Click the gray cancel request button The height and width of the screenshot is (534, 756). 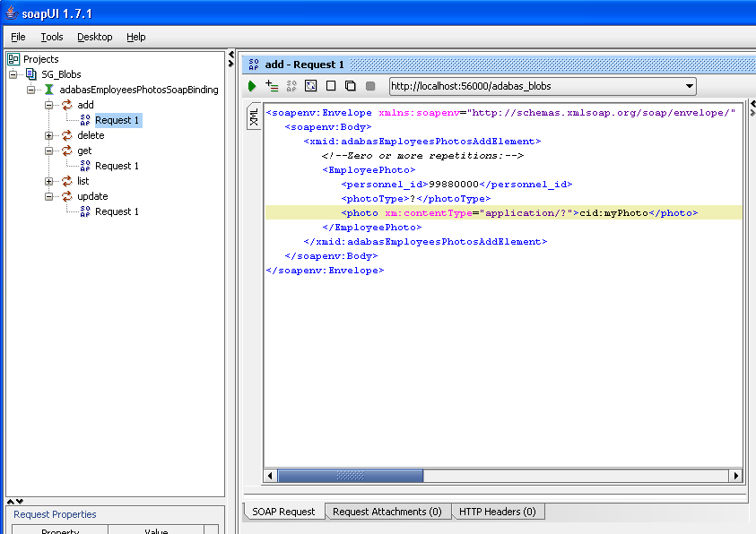pyautogui.click(x=370, y=86)
